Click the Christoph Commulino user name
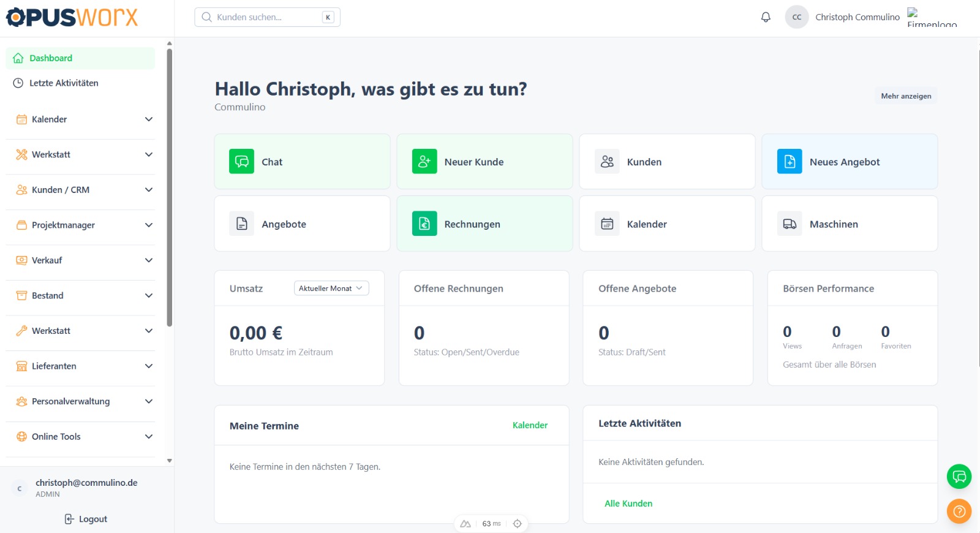The width and height of the screenshot is (980, 533). point(858,17)
